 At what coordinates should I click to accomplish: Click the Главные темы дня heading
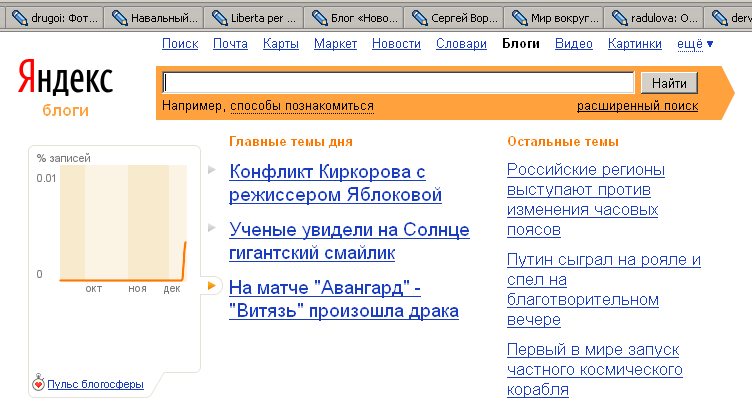291,141
